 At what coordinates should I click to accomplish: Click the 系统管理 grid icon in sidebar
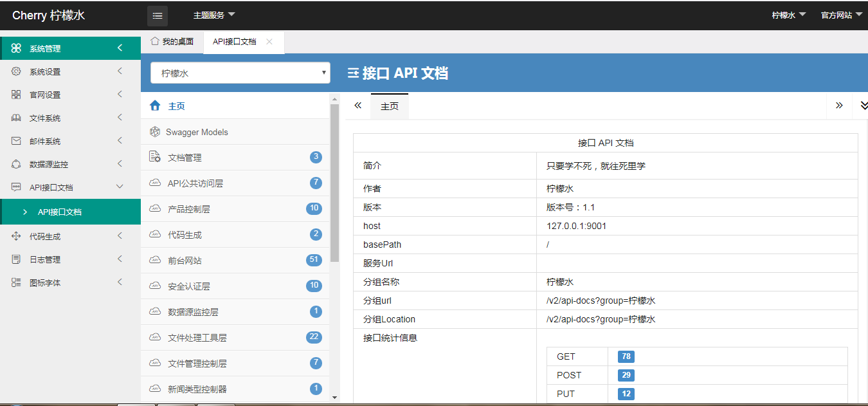coord(15,47)
